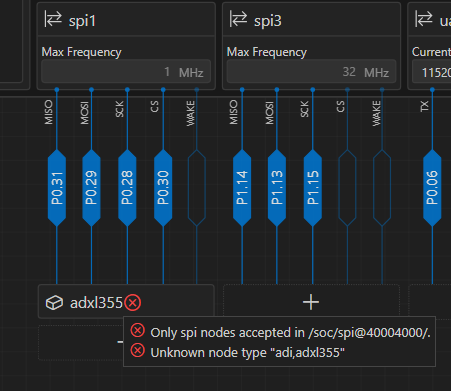Assign the empty spi1 WAKE pin slot

[x=197, y=188]
